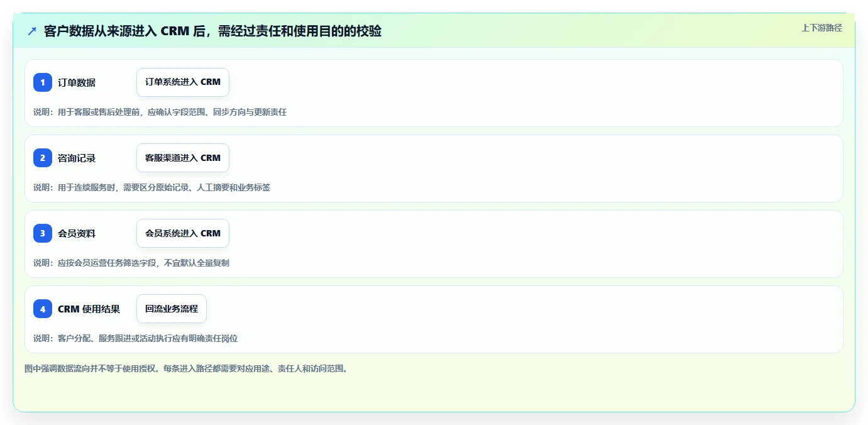The height and width of the screenshot is (425, 868).
Task: Click the 会员系统进入 CRM button
Action: pyautogui.click(x=183, y=233)
